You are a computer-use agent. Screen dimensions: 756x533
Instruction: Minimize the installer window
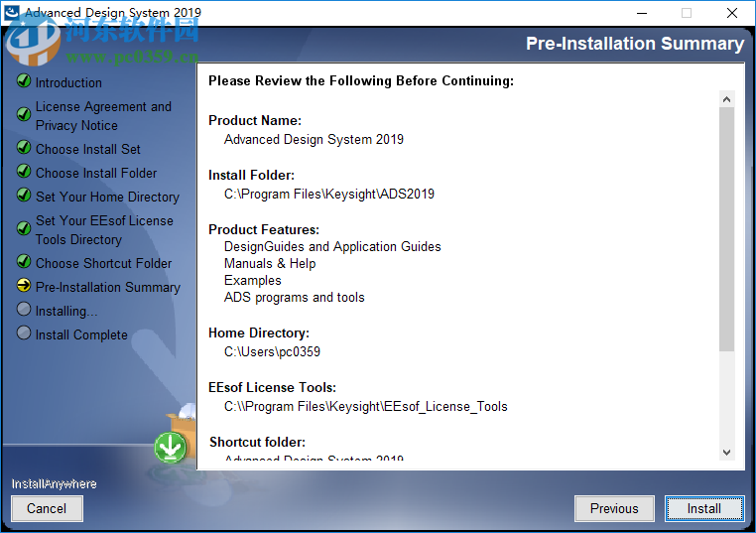coord(642,13)
